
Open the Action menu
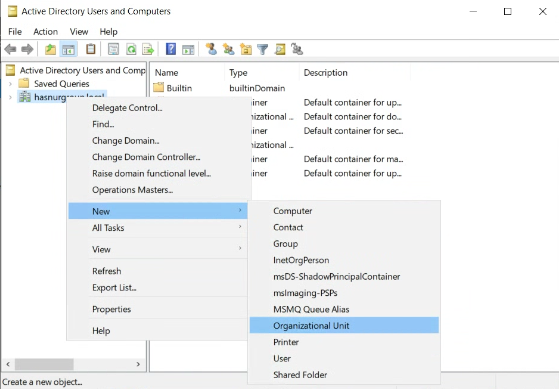46,32
